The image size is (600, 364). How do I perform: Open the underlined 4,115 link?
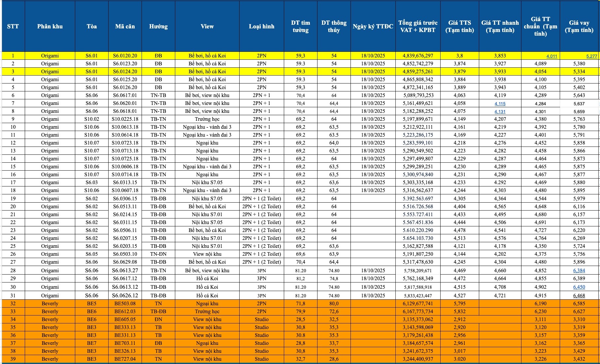(x=500, y=104)
